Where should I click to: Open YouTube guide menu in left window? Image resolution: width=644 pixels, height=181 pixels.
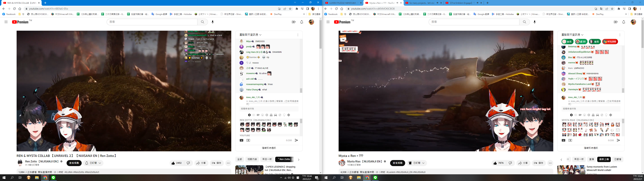6,22
